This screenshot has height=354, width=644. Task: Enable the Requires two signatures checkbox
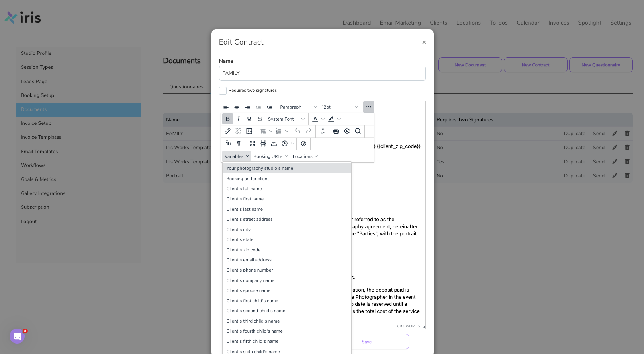click(x=223, y=91)
